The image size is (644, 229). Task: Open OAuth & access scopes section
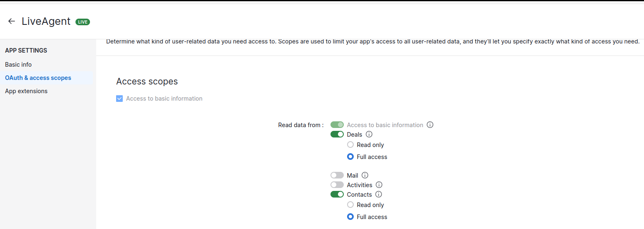click(x=38, y=78)
